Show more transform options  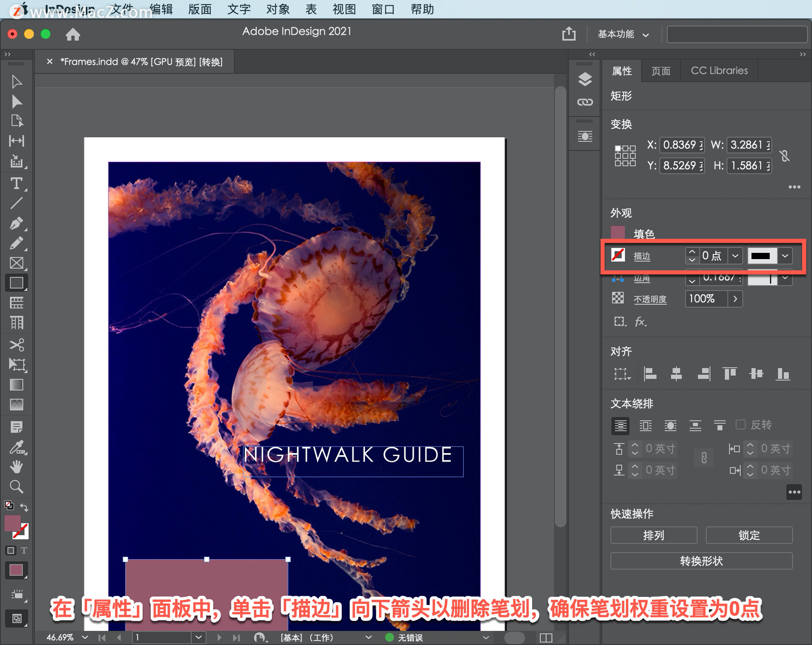click(794, 187)
